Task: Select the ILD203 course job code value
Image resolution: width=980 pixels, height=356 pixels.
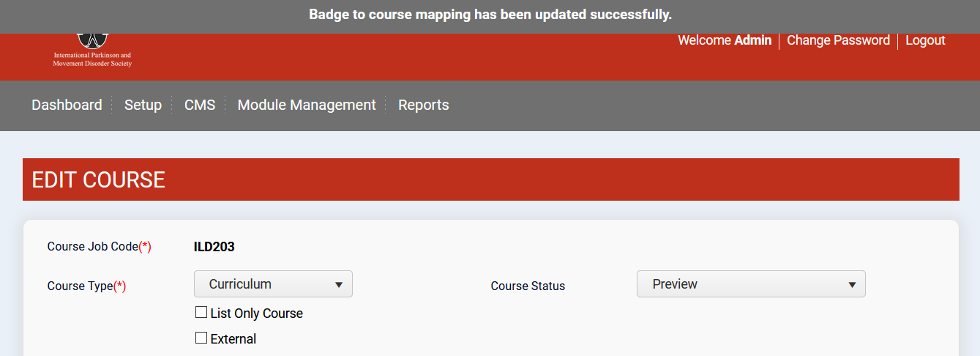Action: pyautogui.click(x=214, y=247)
